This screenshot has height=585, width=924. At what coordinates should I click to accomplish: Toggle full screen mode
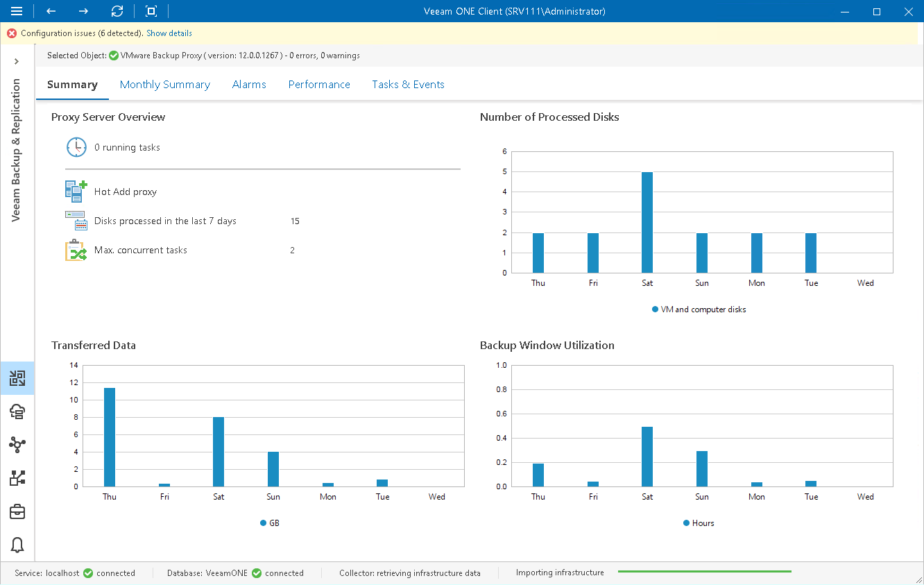click(150, 11)
